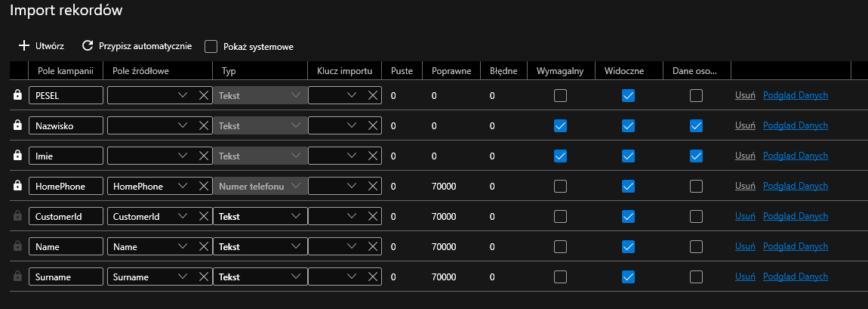Click the Poprawne column header
The height and width of the screenshot is (309, 868).
coord(451,71)
